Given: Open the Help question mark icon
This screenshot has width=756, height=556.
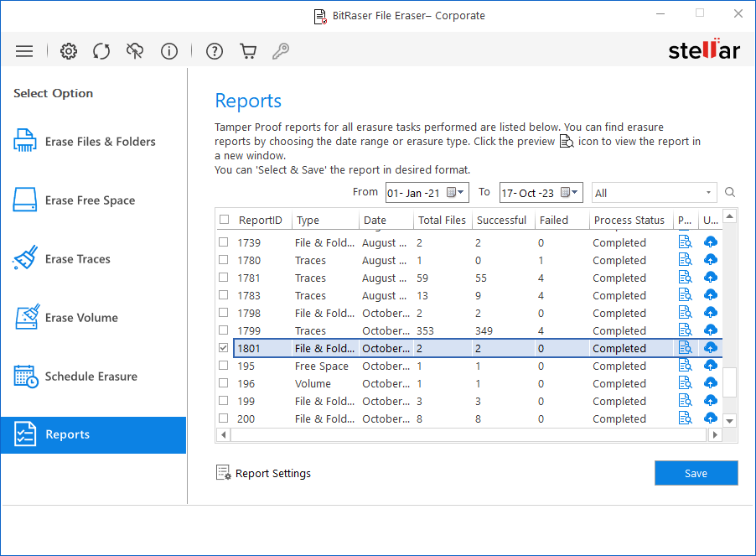Looking at the screenshot, I should point(215,51).
